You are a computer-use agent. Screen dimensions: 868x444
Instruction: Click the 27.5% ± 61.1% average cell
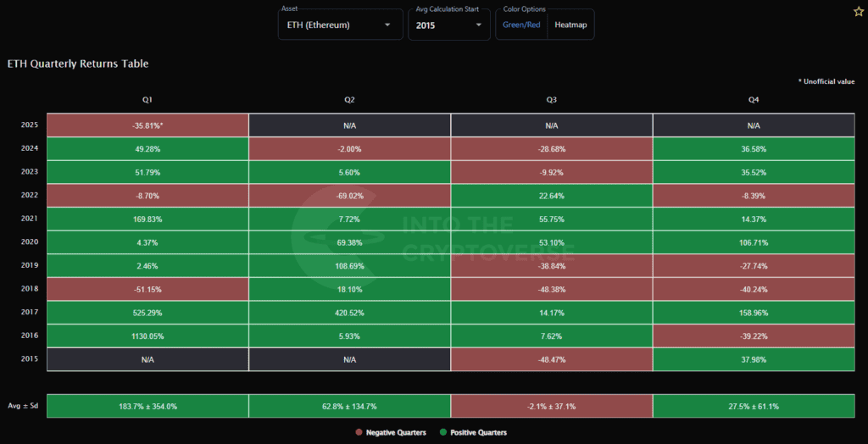[754, 407]
